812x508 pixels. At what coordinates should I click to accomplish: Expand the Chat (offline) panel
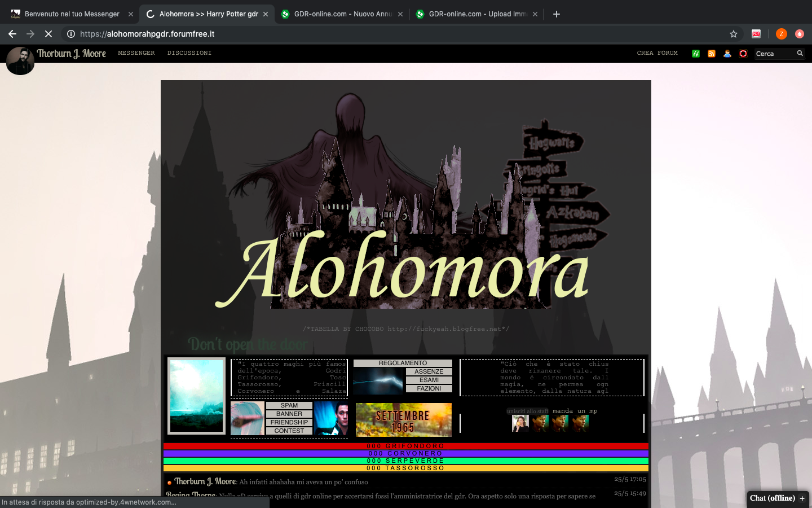(778, 498)
